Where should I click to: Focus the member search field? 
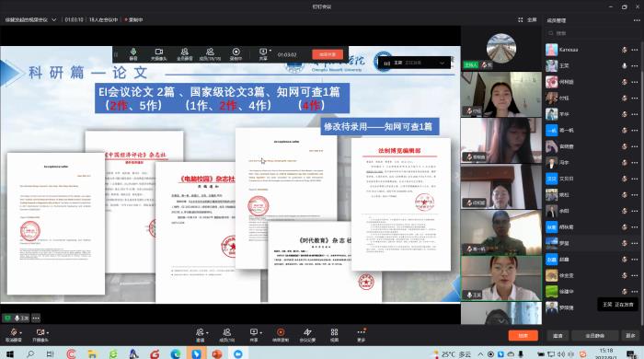click(592, 33)
